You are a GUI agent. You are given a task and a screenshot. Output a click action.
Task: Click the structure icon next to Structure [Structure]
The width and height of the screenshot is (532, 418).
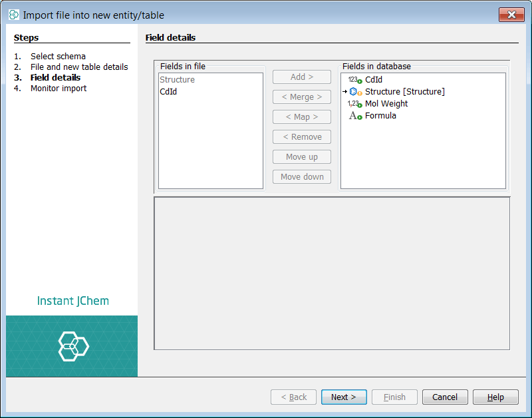click(x=355, y=92)
